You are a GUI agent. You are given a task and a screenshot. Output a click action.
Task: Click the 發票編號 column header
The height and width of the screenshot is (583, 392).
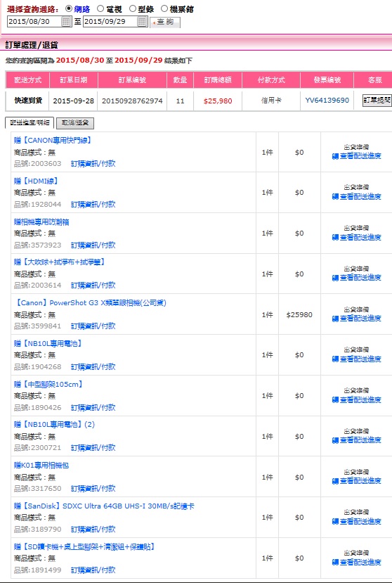(x=327, y=80)
